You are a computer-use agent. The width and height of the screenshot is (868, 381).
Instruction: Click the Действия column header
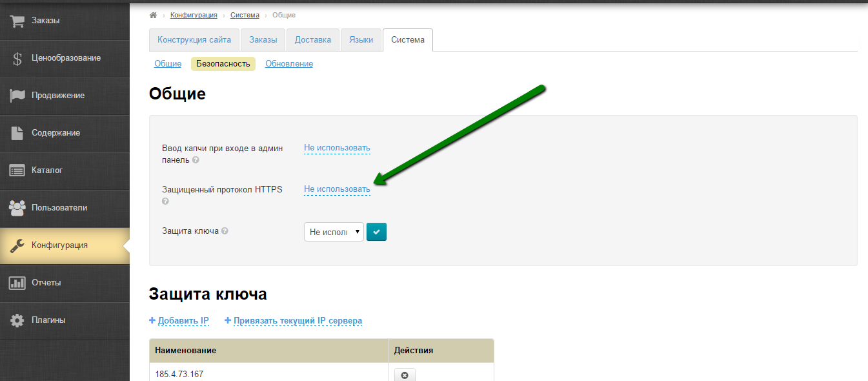pyautogui.click(x=441, y=350)
